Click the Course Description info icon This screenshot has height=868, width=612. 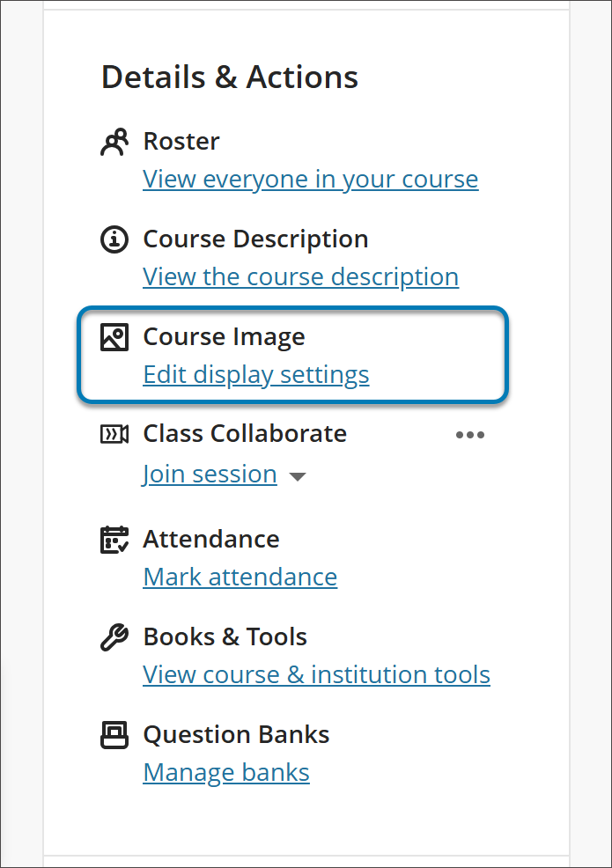(x=114, y=239)
